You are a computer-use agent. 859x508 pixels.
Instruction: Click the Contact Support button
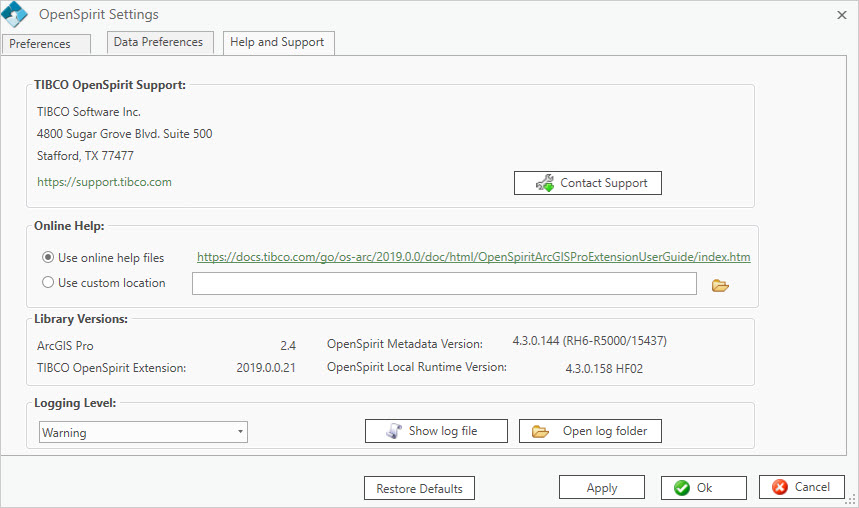click(x=588, y=183)
